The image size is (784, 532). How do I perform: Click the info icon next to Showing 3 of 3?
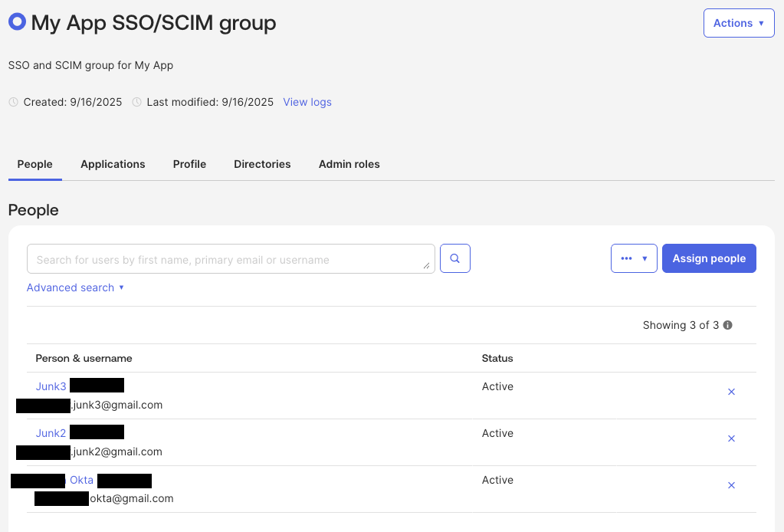pyautogui.click(x=728, y=325)
